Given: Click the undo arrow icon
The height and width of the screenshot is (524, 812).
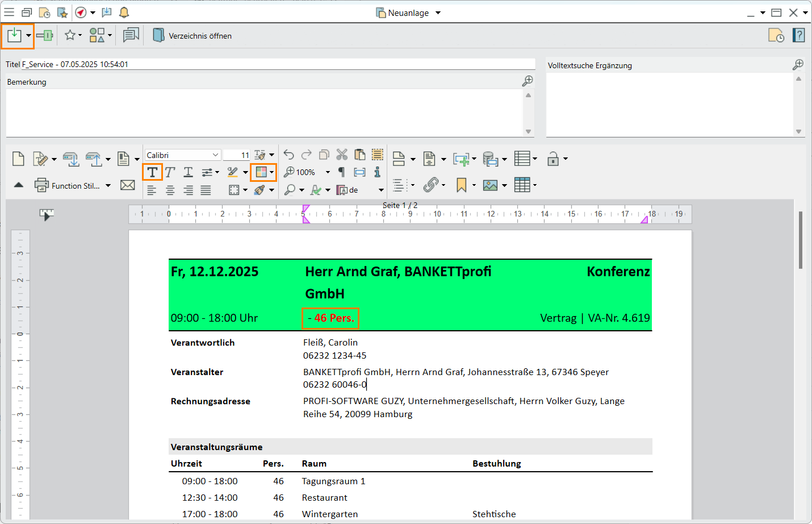Looking at the screenshot, I should 288,155.
